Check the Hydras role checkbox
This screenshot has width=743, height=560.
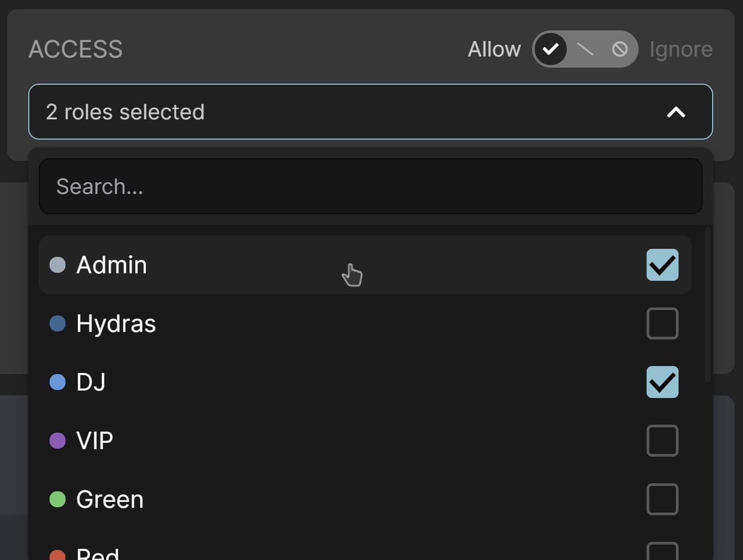pos(662,323)
